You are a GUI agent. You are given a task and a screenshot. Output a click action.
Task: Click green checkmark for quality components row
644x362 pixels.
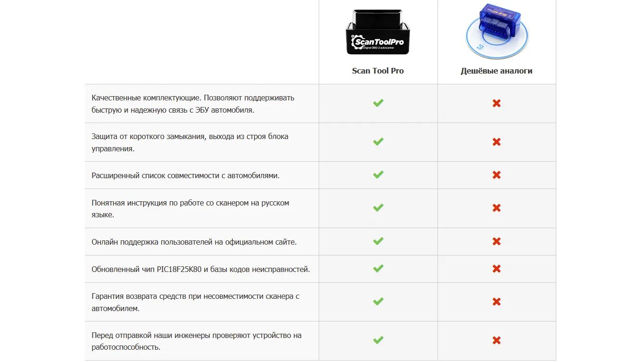[378, 103]
